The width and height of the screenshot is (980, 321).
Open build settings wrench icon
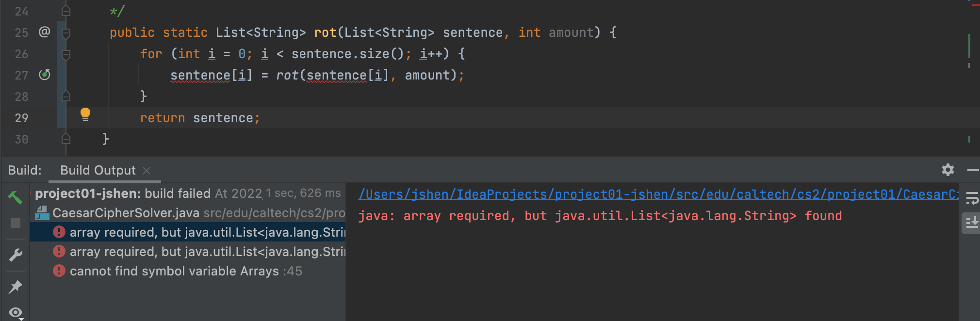[x=16, y=255]
